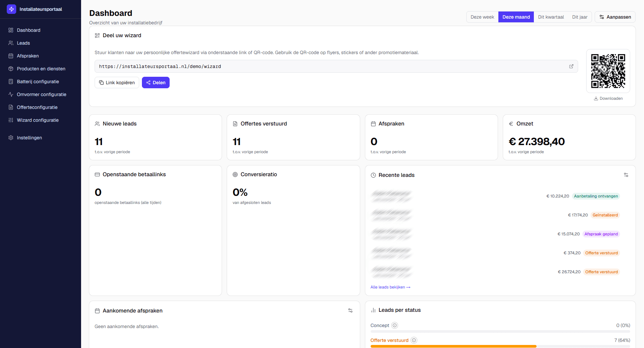Click the € 15.074,20 lead amount
This screenshot has height=348, width=644.
coord(568,234)
